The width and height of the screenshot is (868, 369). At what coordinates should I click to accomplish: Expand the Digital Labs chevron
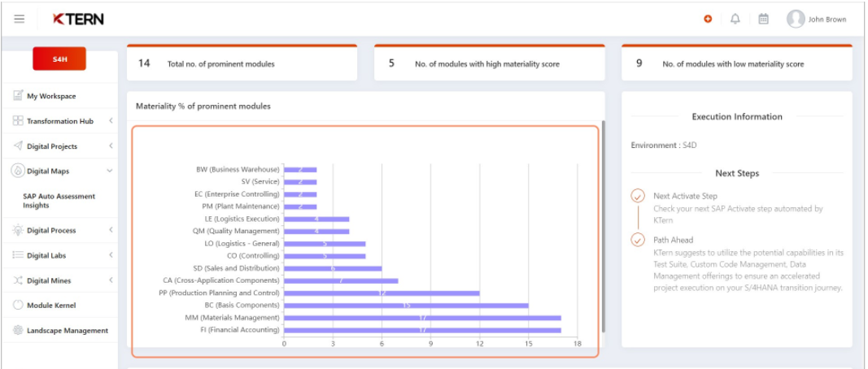(111, 255)
